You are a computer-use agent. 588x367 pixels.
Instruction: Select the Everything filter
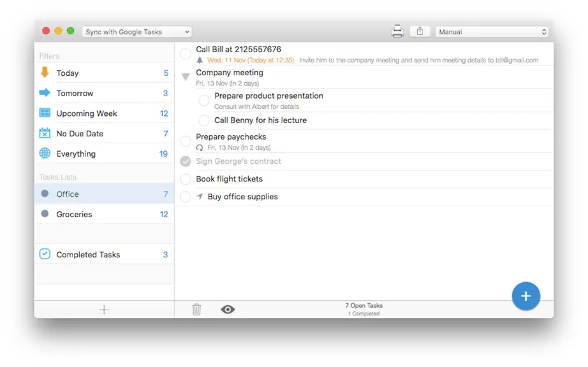tap(104, 154)
